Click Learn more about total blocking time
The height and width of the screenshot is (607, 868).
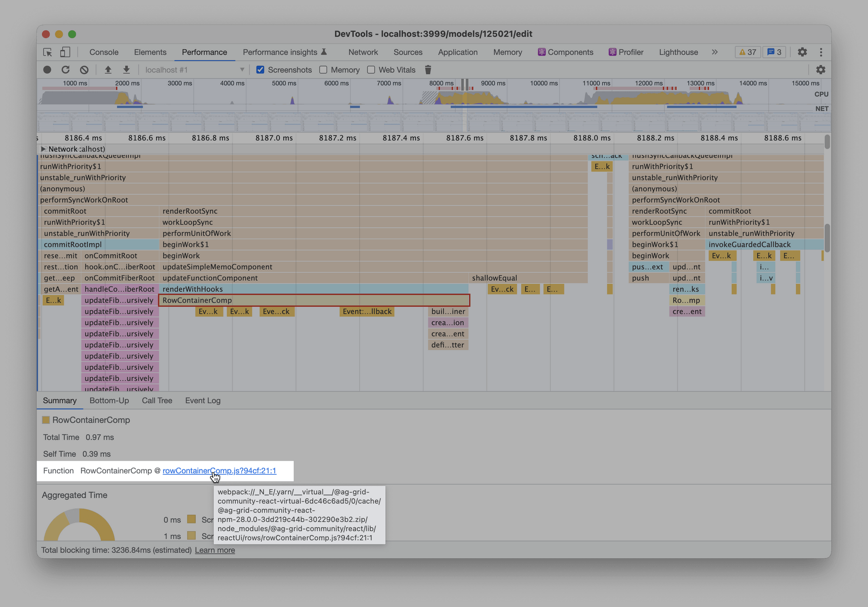point(215,550)
